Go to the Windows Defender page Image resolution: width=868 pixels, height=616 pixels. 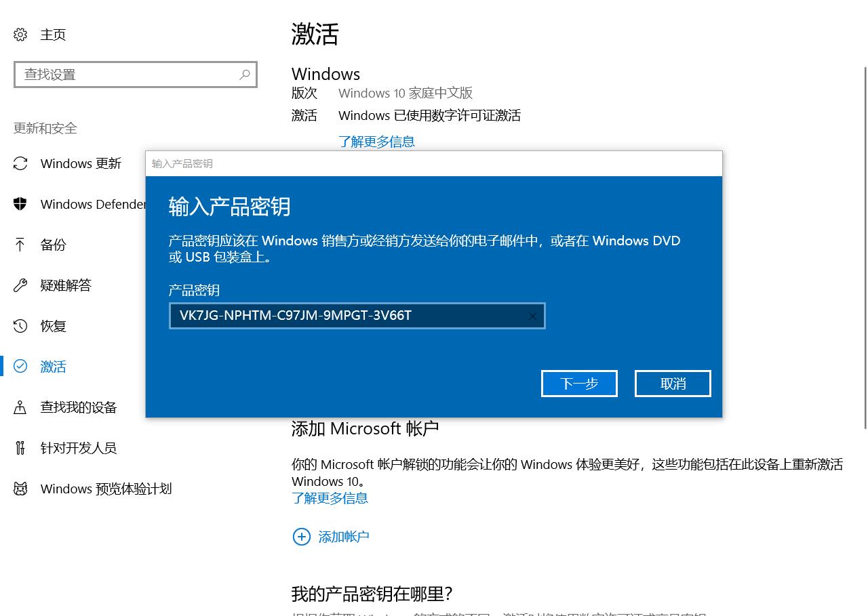tap(93, 204)
